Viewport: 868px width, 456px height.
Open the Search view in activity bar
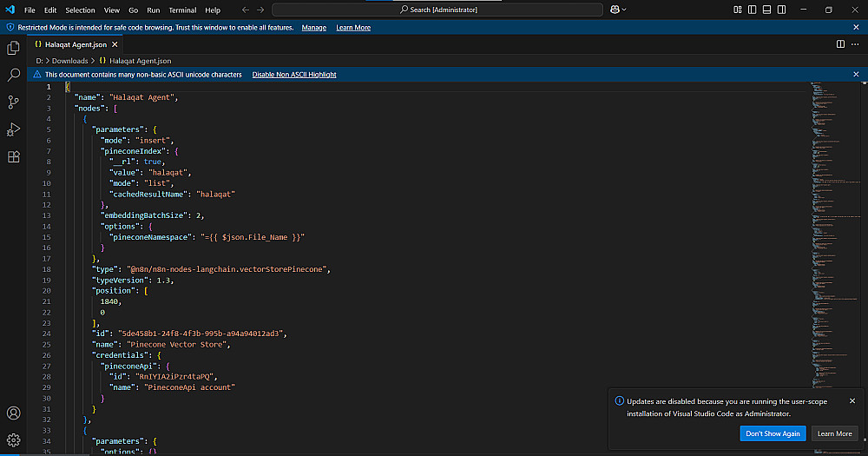(13, 75)
